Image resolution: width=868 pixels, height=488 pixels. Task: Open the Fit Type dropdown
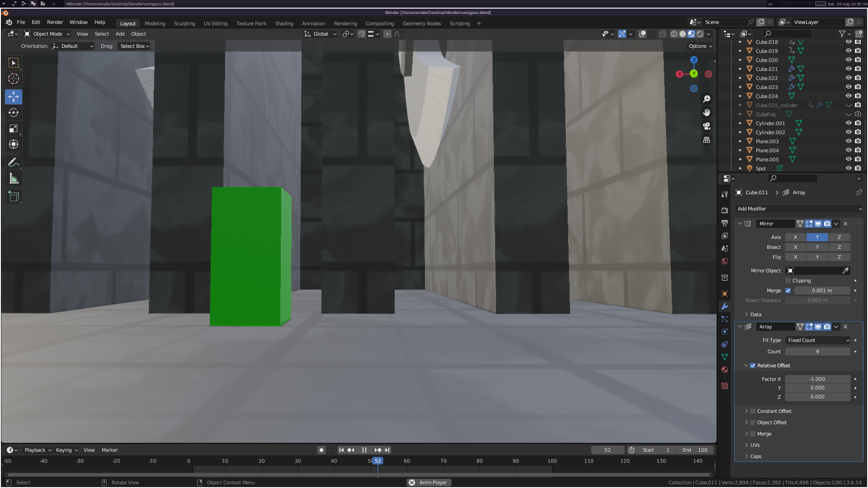coord(818,340)
